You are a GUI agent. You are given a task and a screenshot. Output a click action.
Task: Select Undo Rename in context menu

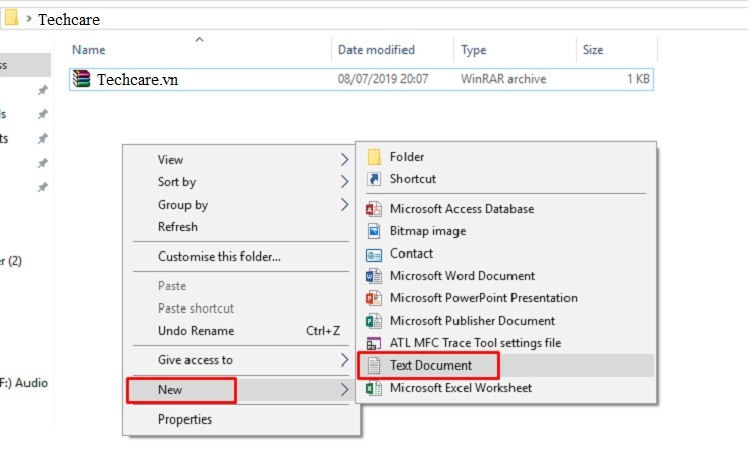[x=196, y=331]
